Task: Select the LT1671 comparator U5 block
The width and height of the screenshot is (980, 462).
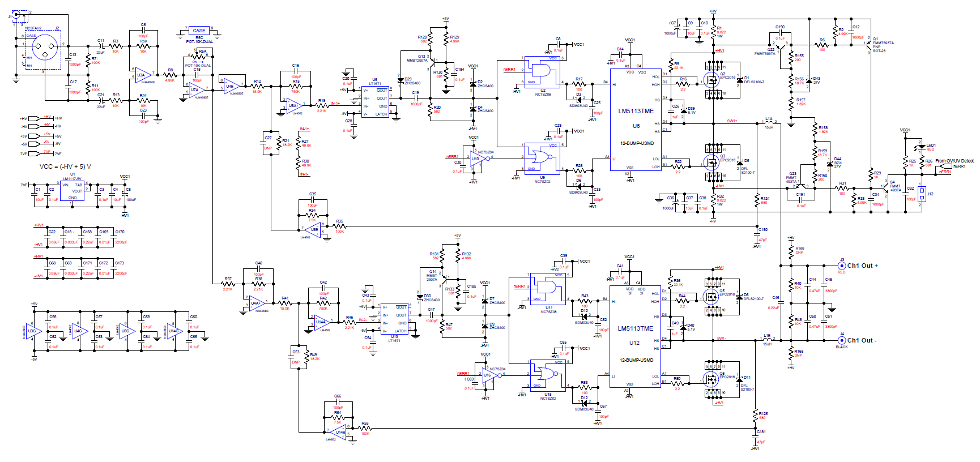Action: (375, 102)
